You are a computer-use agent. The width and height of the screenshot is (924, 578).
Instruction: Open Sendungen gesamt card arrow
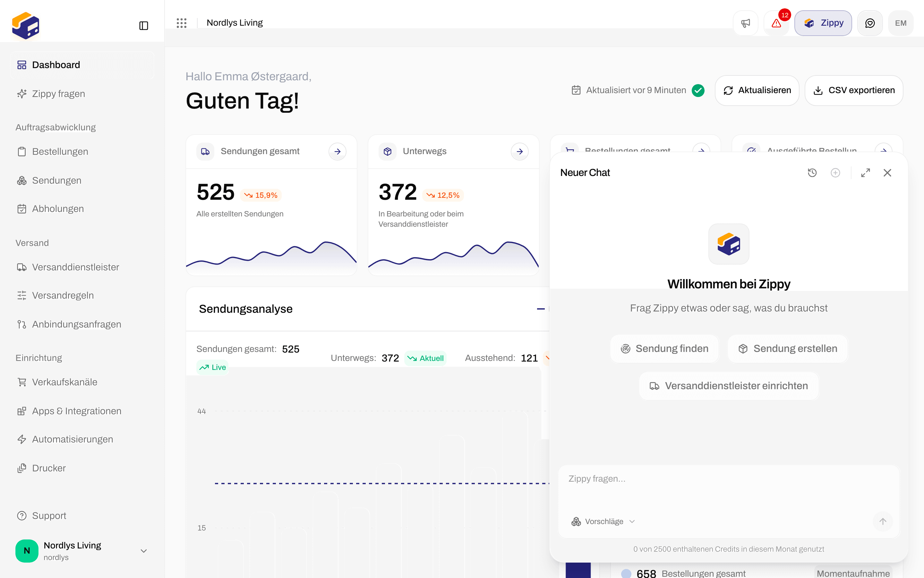[338, 152]
